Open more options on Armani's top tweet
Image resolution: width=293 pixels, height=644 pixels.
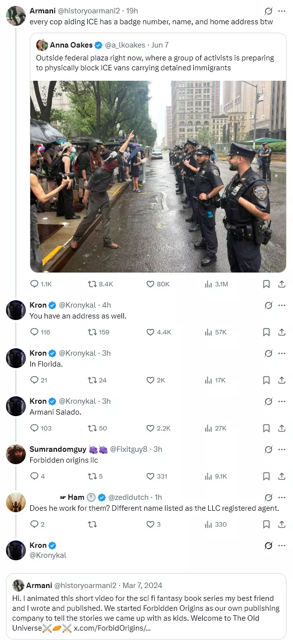(282, 10)
